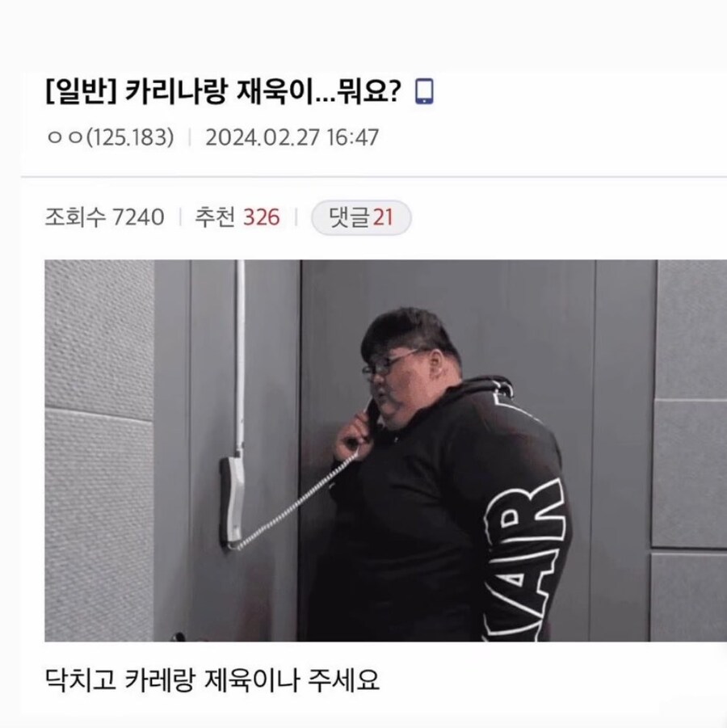The image size is (727, 728).
Task: Click the wall-mounted phone cradle
Action: (x=232, y=503)
